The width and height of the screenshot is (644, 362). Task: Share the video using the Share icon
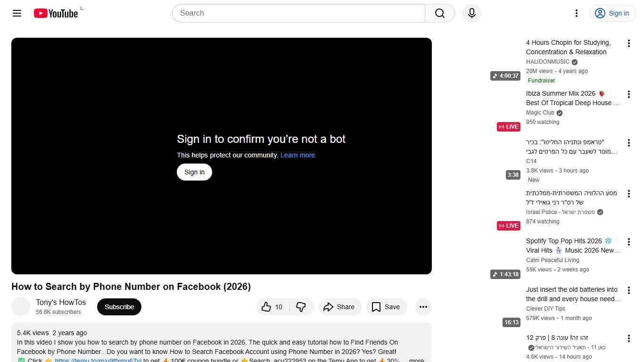[339, 307]
